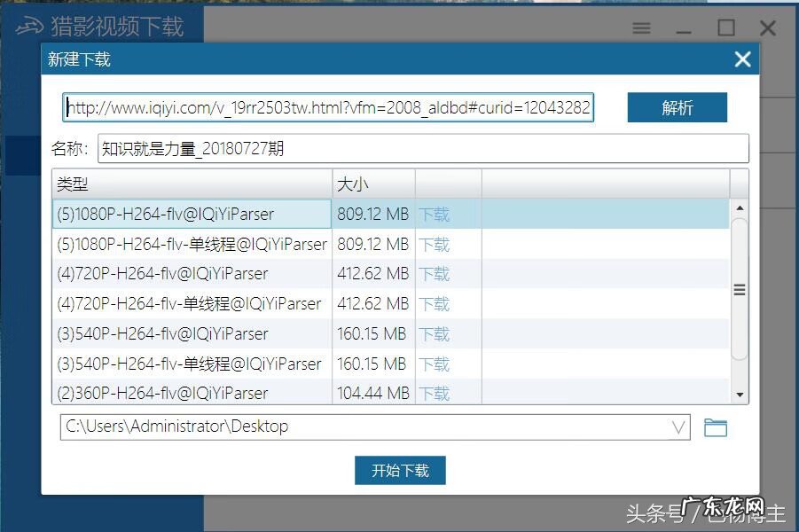Viewport: 799px width, 532px height.
Task: Click the 名称 name input field
Action: pos(399,148)
